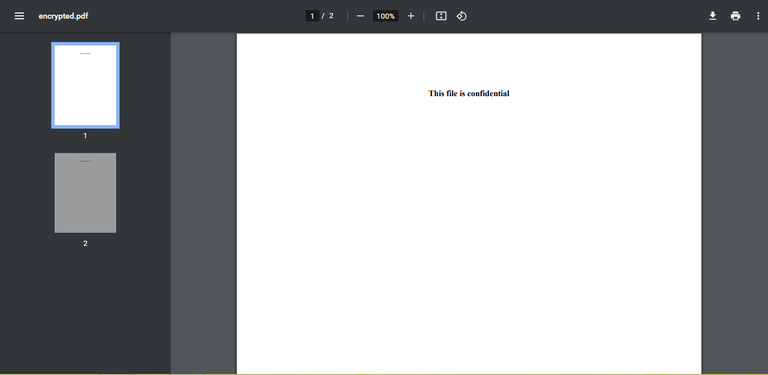
Task: Select the page 1 thumbnail
Action: [x=85, y=85]
